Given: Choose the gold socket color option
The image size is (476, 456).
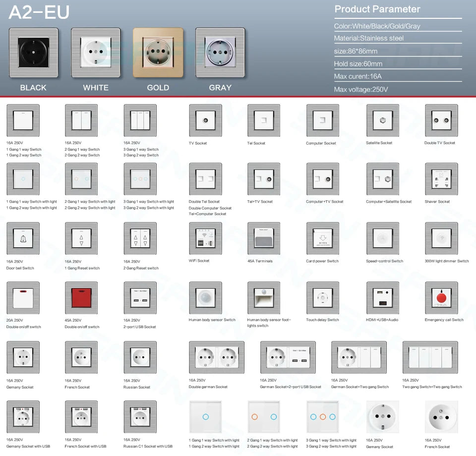Looking at the screenshot, I should click(158, 53).
